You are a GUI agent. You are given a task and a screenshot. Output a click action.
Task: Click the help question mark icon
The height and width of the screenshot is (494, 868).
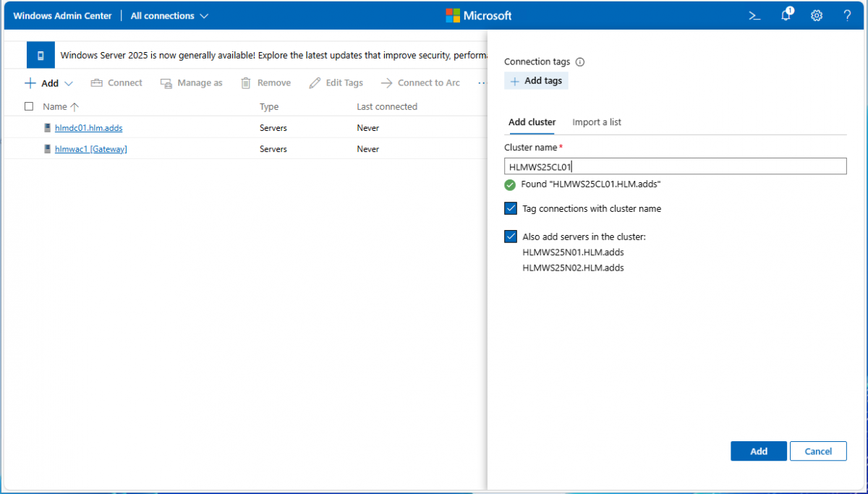847,16
